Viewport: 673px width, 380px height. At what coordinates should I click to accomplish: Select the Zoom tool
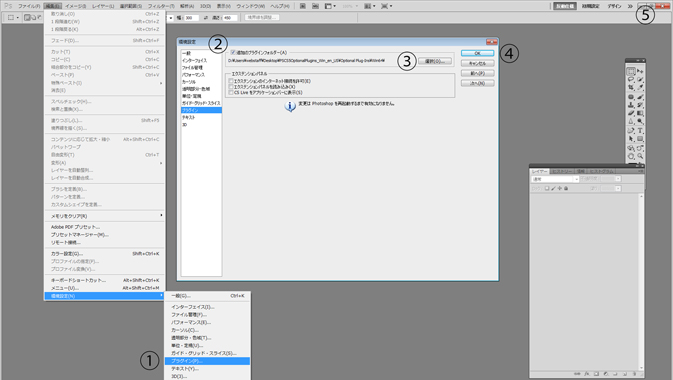[640, 156]
